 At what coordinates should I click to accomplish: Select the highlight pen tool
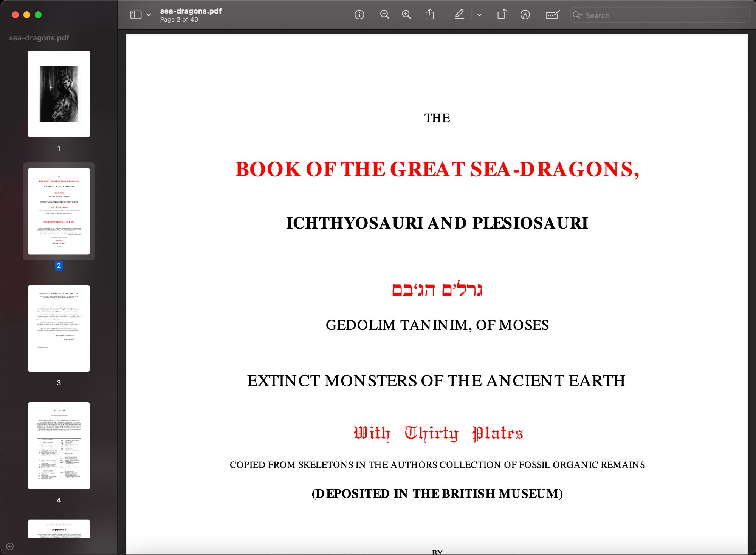[x=459, y=15]
